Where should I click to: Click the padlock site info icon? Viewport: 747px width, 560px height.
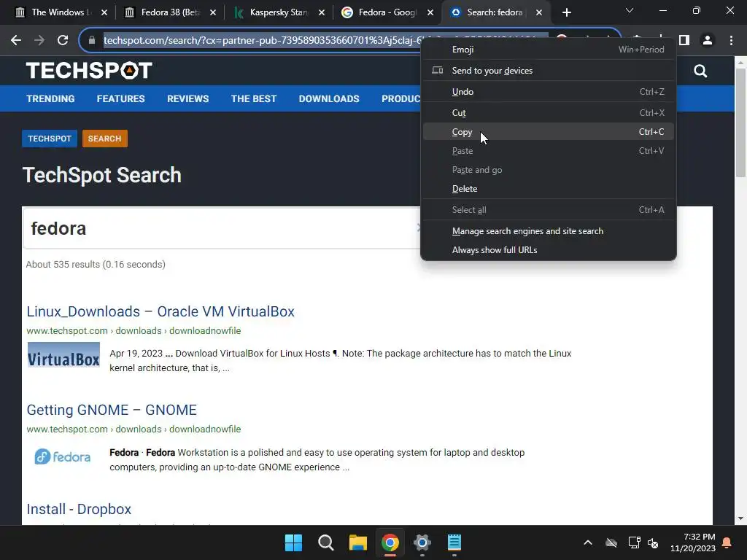(x=92, y=41)
